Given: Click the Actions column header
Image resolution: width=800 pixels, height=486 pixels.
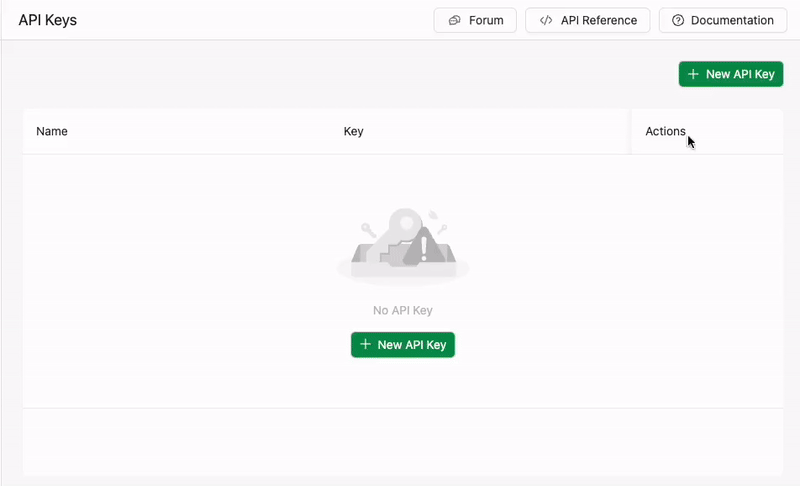Looking at the screenshot, I should 665,131.
